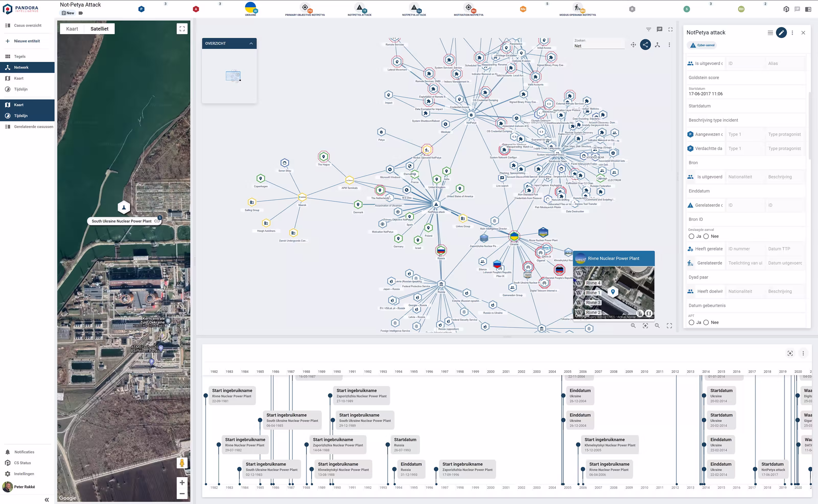Open the 'Rivne 1' Wikipedia link
This screenshot has width=818, height=504.
point(593,293)
